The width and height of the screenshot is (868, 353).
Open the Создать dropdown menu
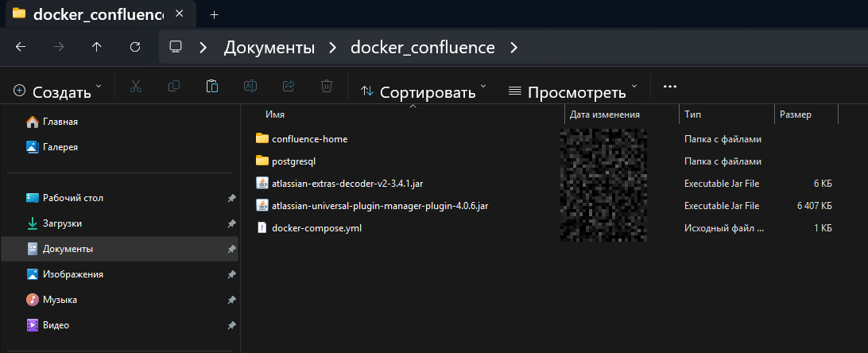[57, 91]
